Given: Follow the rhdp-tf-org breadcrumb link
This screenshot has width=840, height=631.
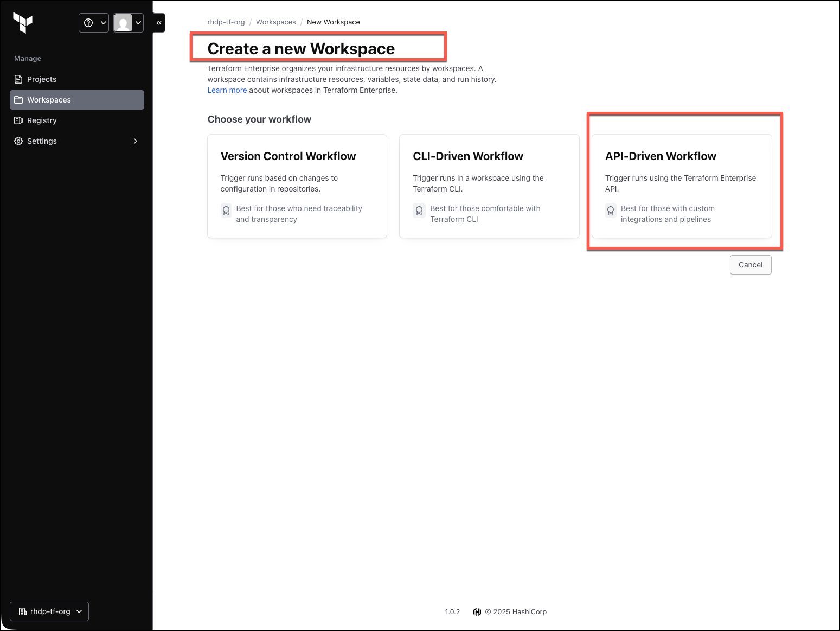Looking at the screenshot, I should click(x=226, y=22).
